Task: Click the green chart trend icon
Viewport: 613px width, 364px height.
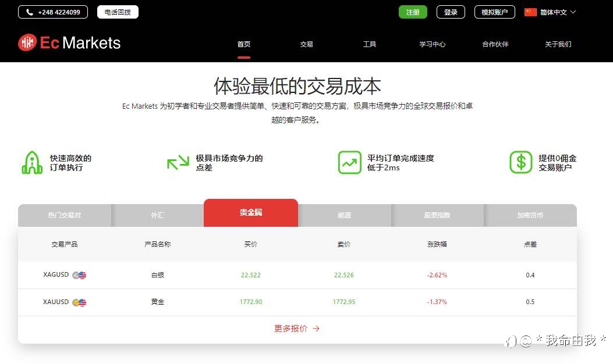Action: tap(349, 162)
